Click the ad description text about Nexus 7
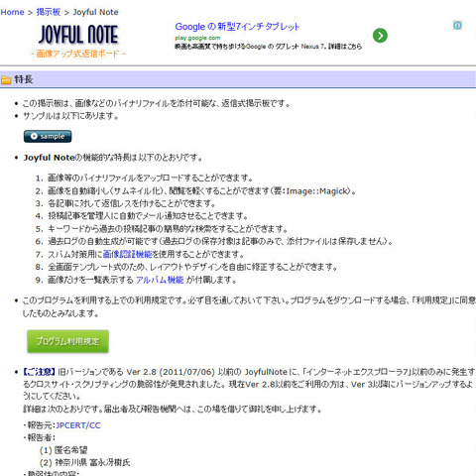This screenshot has width=476, height=476. coord(269,47)
